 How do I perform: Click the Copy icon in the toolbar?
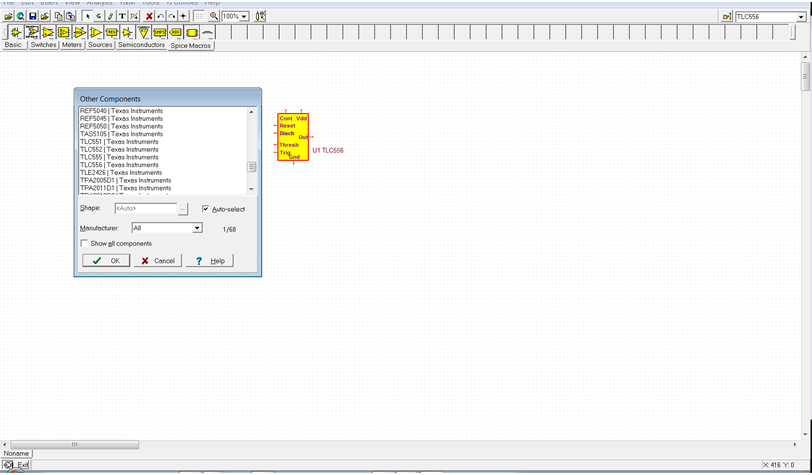point(59,17)
